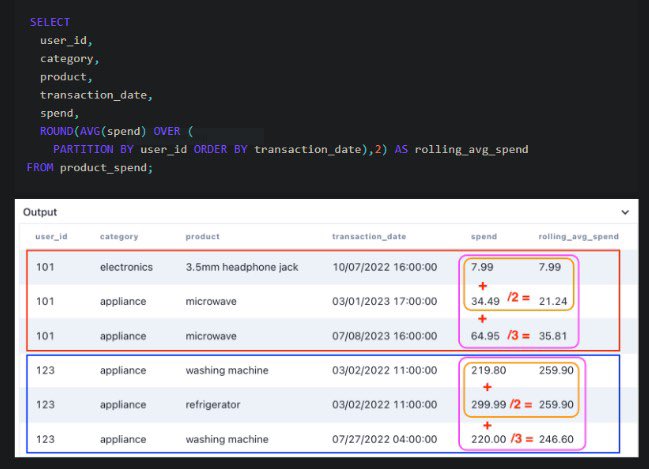Image resolution: width=649 pixels, height=469 pixels.
Task: Select the spend value 299.99
Action: [488, 404]
